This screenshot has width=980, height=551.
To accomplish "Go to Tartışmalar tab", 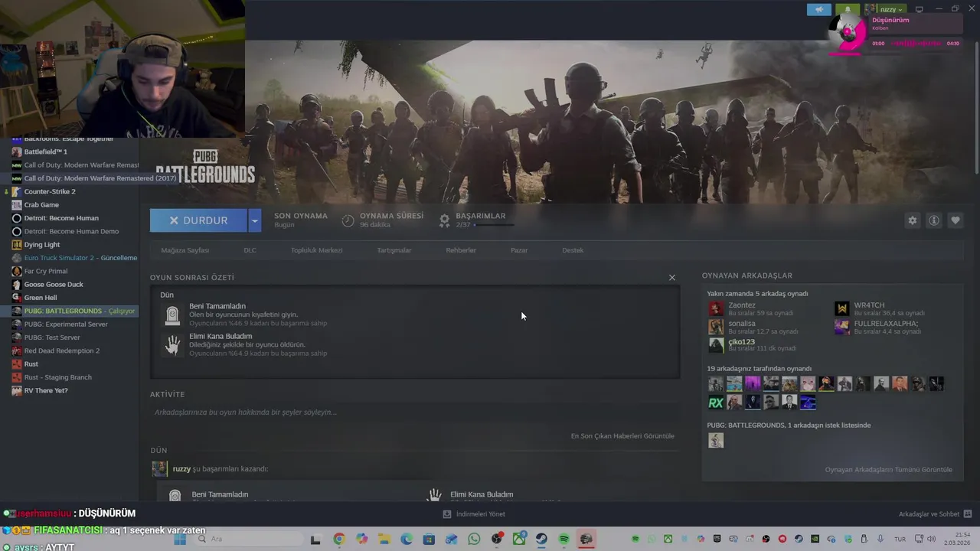I will pyautogui.click(x=394, y=250).
